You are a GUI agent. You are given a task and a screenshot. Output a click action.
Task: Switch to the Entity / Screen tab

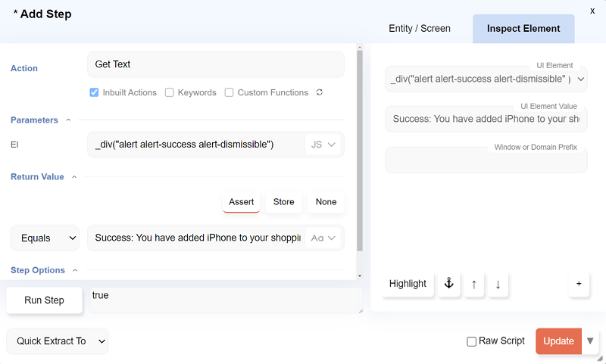click(x=420, y=29)
